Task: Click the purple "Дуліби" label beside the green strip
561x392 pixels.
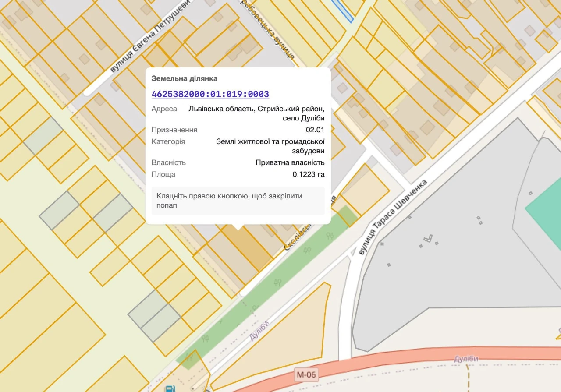Action: tap(259, 331)
